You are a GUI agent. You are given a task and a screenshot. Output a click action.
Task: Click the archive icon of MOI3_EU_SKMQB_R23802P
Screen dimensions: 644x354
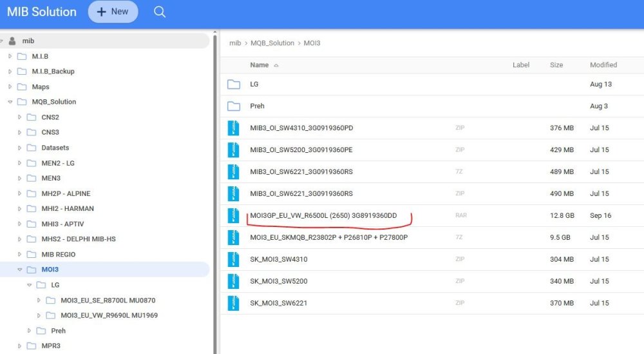coord(233,237)
